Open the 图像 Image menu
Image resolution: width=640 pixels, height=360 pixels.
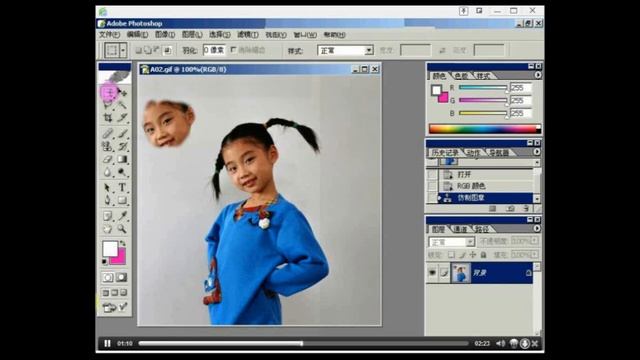coord(164,35)
